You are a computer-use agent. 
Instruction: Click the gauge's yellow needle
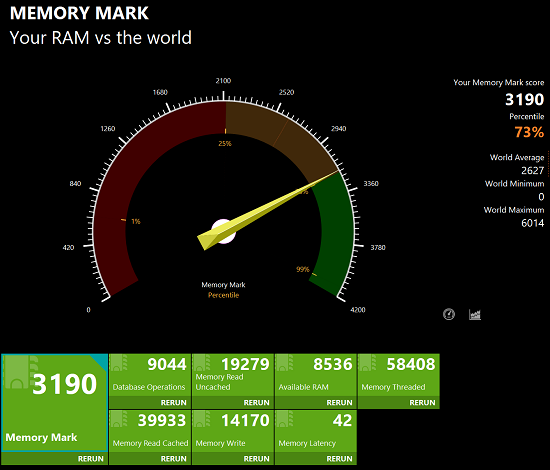(x=269, y=209)
